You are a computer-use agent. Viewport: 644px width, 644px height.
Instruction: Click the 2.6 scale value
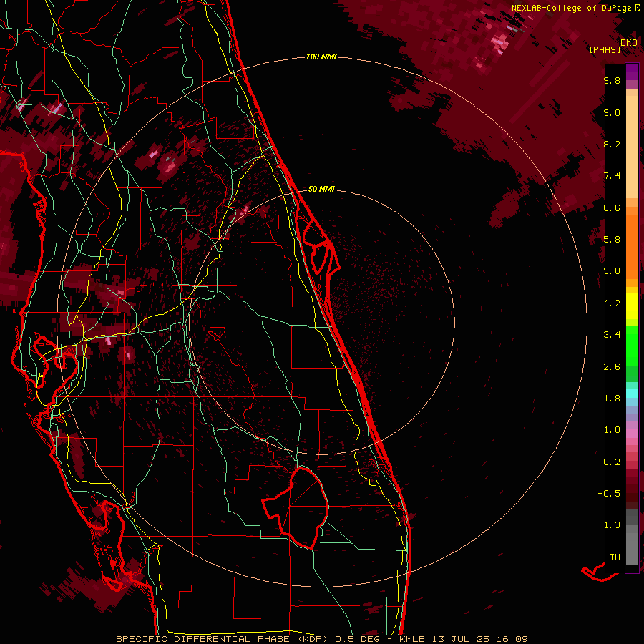pos(612,367)
